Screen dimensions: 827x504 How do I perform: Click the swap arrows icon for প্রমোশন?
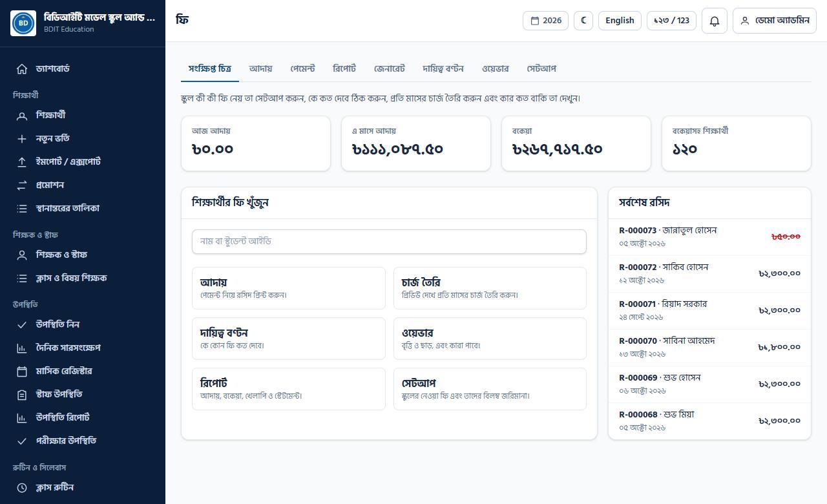[x=22, y=185]
